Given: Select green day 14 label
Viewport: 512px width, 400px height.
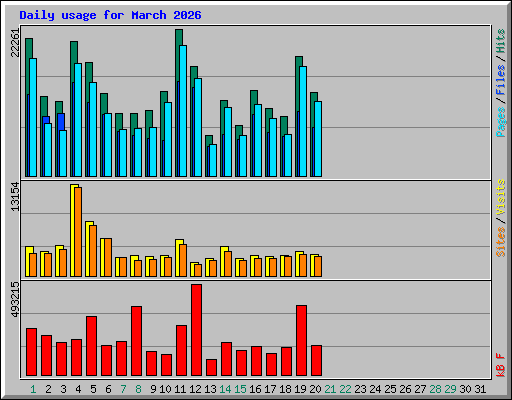Looking at the screenshot, I should pos(225,389).
